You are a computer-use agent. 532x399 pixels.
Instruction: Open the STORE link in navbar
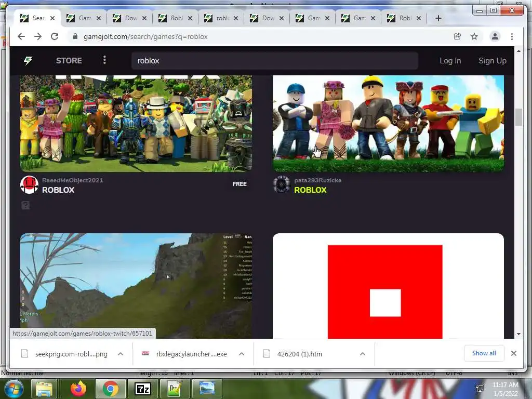pyautogui.click(x=69, y=61)
